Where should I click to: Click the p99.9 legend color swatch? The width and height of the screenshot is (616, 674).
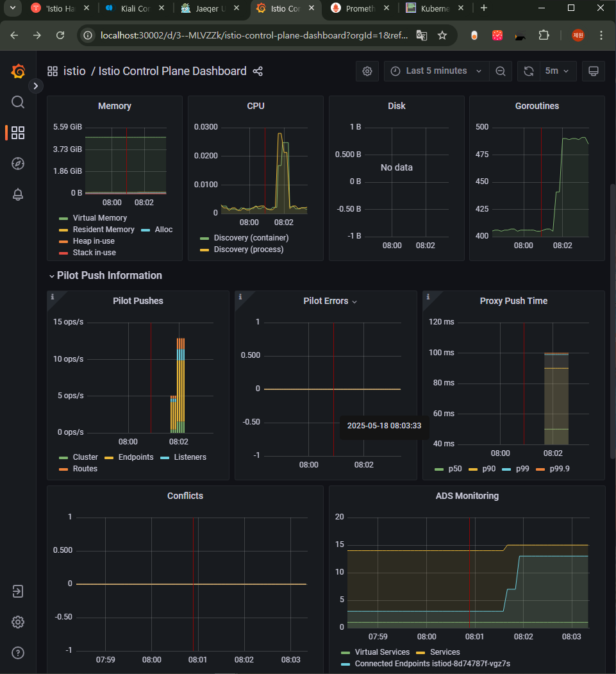point(540,469)
